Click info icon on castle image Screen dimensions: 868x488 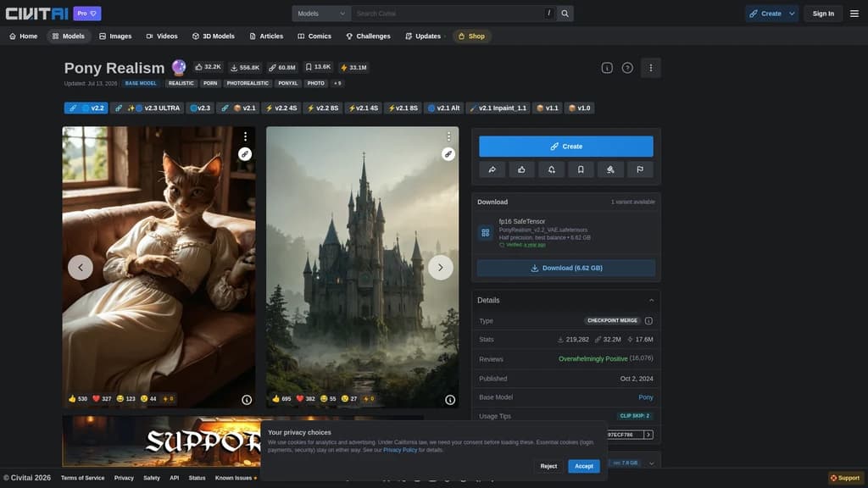(450, 400)
